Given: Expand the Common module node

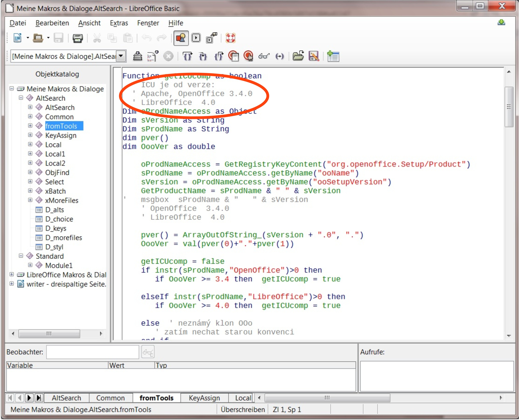Looking at the screenshot, I should [30, 116].
